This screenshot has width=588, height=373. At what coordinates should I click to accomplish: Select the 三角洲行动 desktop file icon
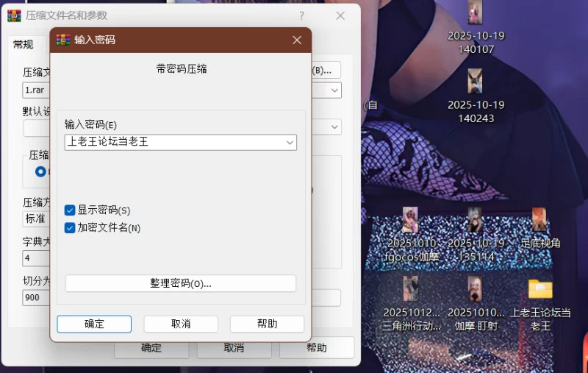click(411, 289)
